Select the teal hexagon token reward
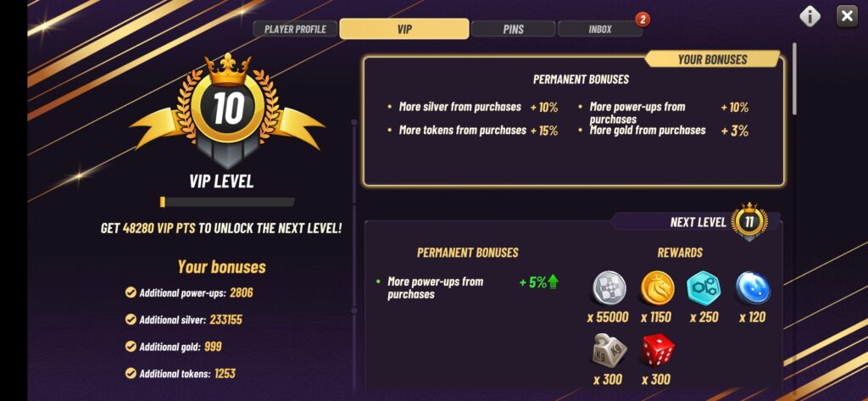Viewport: 868px width, 401px height. pos(704,288)
